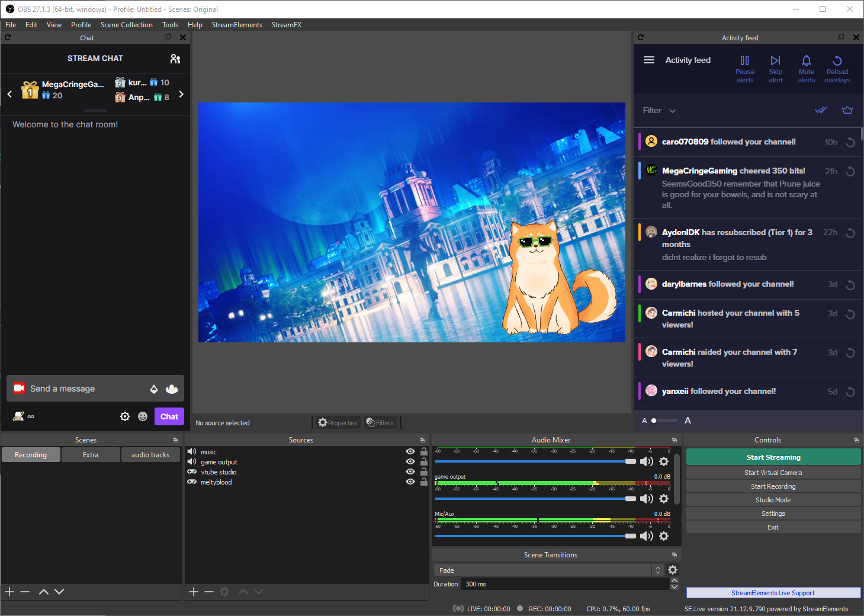Replay MegaCringeGaming cheer alert

(850, 171)
